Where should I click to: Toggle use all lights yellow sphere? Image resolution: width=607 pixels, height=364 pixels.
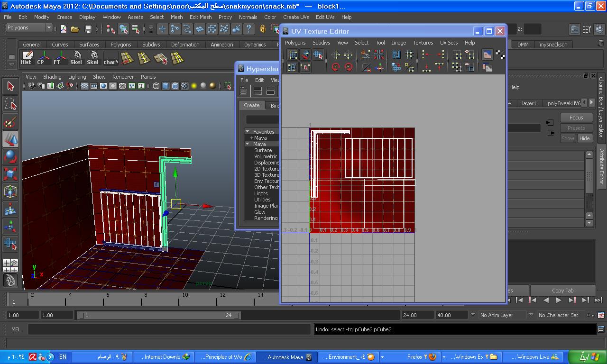pyautogui.click(x=194, y=86)
